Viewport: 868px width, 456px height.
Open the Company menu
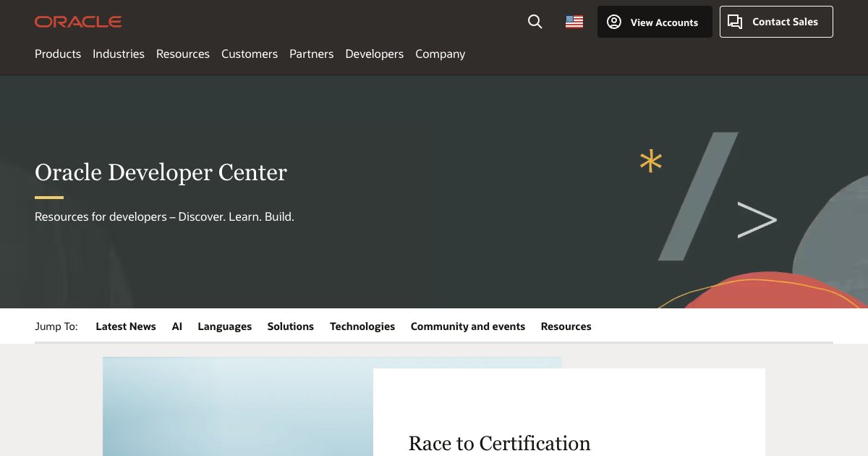440,54
